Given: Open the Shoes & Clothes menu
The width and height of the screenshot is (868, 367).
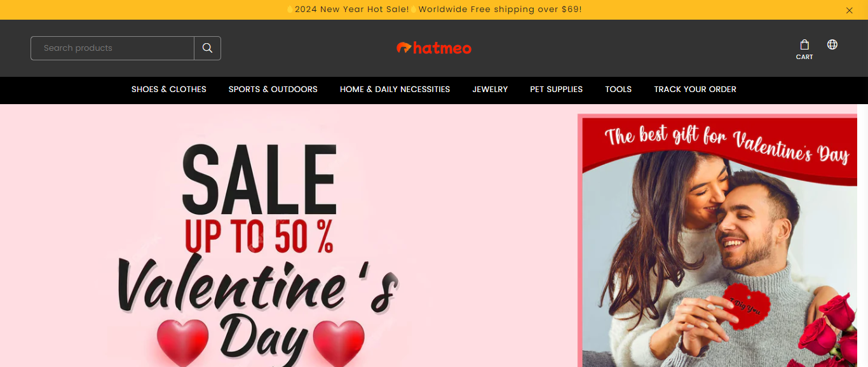Looking at the screenshot, I should tap(169, 90).
